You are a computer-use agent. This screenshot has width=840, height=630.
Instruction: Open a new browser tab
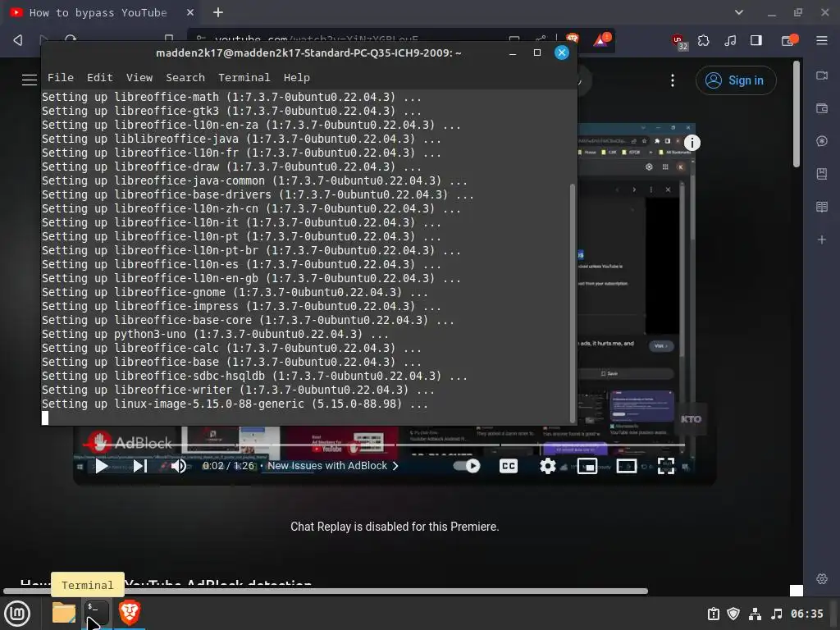[218, 12]
